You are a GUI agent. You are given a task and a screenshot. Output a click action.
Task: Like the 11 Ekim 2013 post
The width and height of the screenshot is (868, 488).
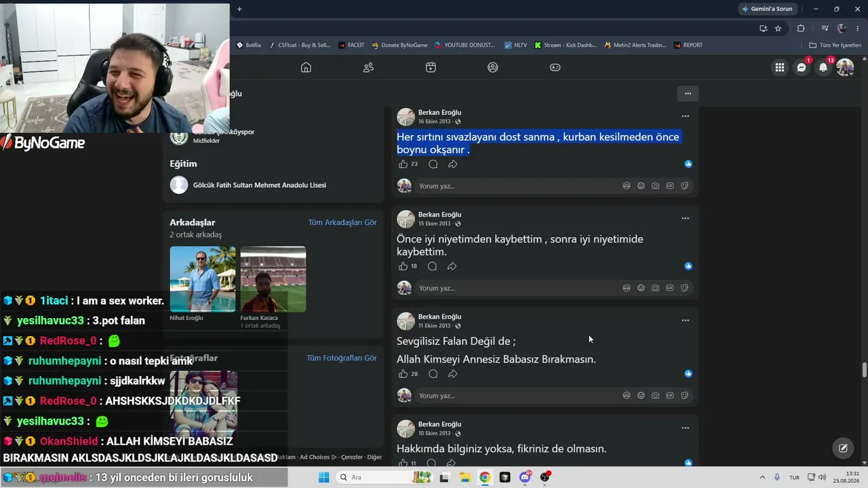pyautogui.click(x=403, y=374)
